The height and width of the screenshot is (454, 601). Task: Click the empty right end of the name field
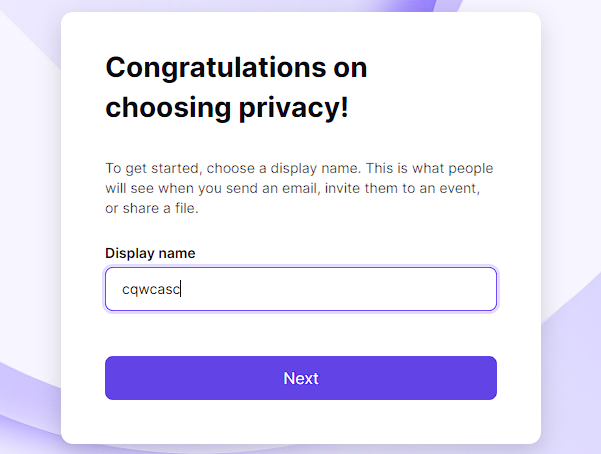[x=422, y=289]
